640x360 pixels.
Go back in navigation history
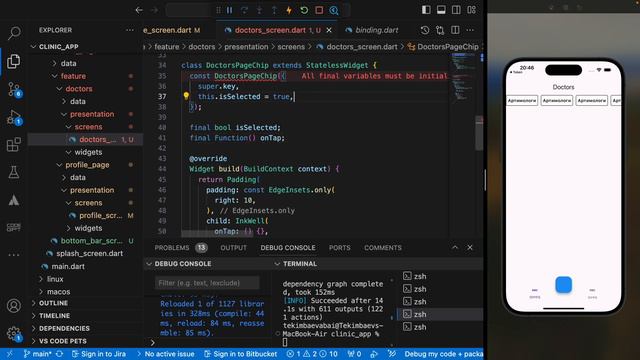click(x=139, y=10)
